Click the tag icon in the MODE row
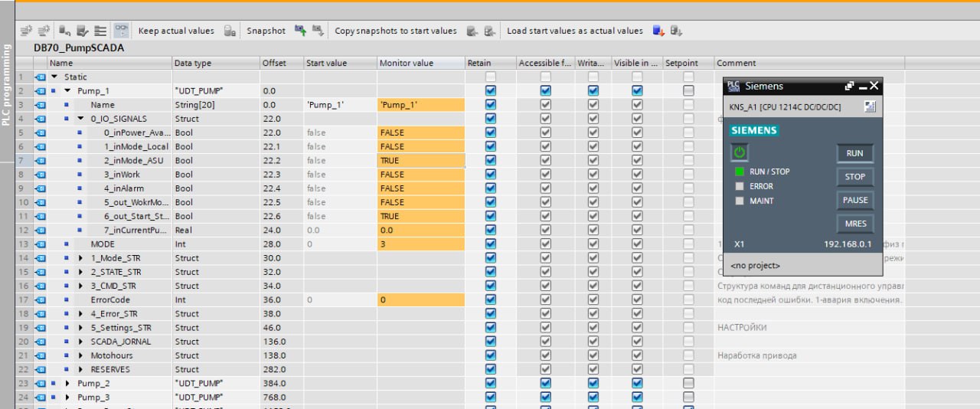980x409 pixels. pyautogui.click(x=41, y=244)
